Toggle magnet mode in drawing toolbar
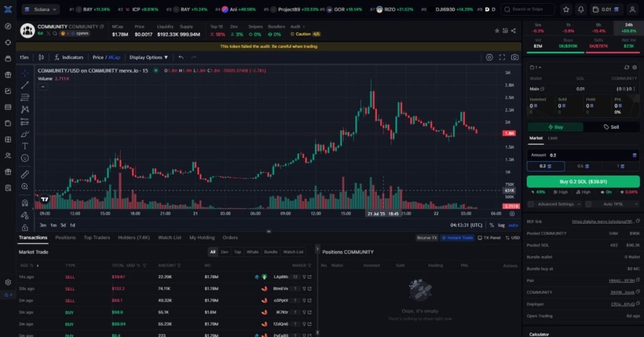644x337 pixels. pyautogui.click(x=25, y=203)
